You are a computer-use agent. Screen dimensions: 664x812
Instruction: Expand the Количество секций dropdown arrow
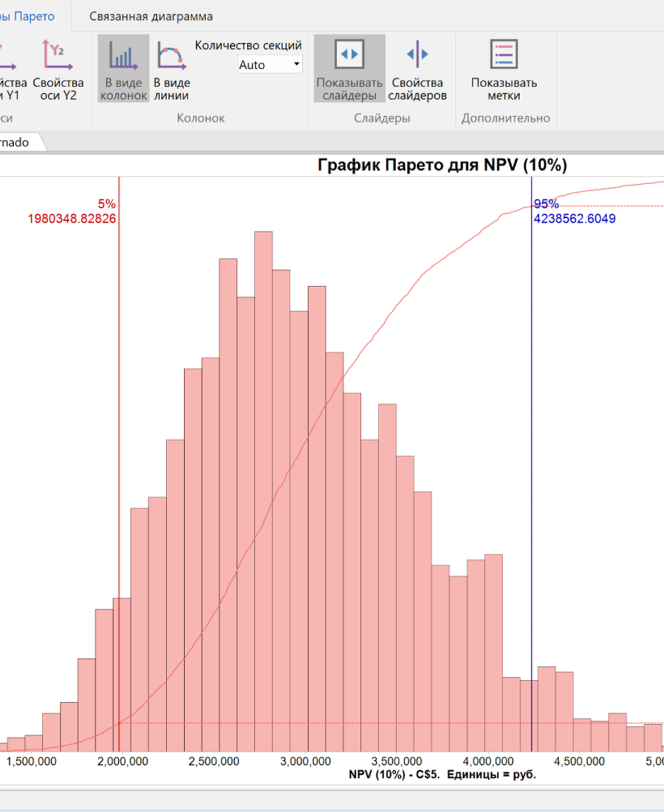(296, 64)
